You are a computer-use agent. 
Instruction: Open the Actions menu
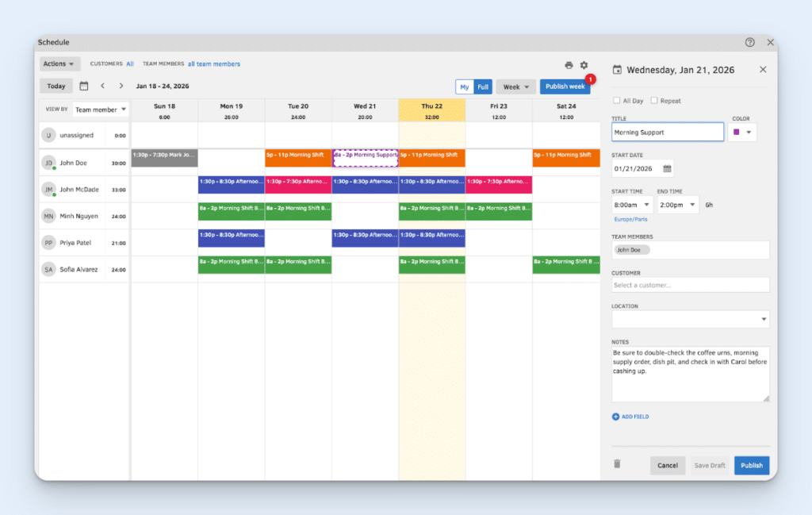(x=59, y=63)
